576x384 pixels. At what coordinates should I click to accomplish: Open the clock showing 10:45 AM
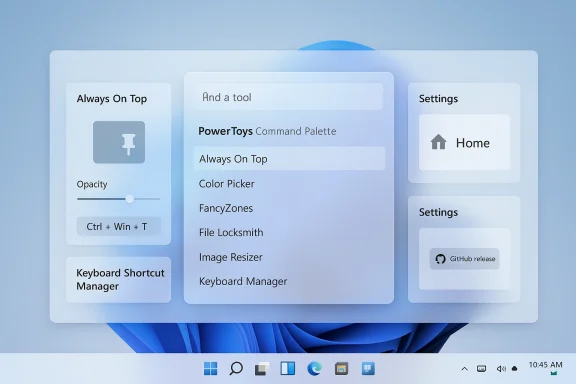(545, 365)
